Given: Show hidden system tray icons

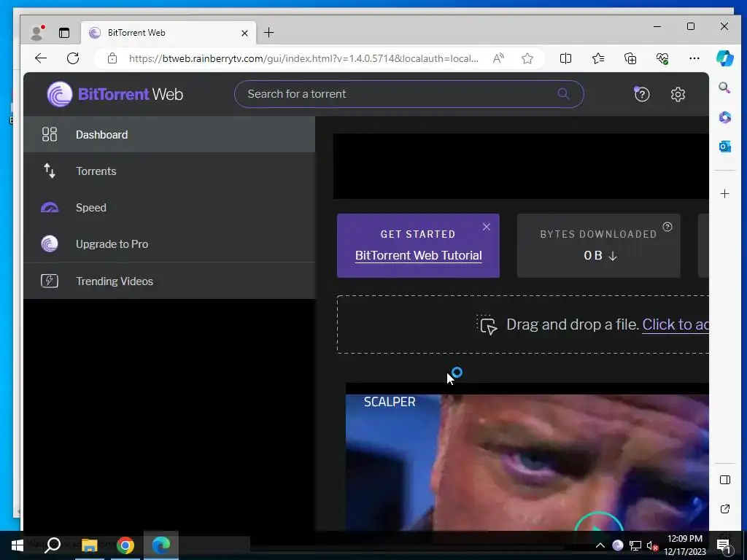Looking at the screenshot, I should point(600,545).
